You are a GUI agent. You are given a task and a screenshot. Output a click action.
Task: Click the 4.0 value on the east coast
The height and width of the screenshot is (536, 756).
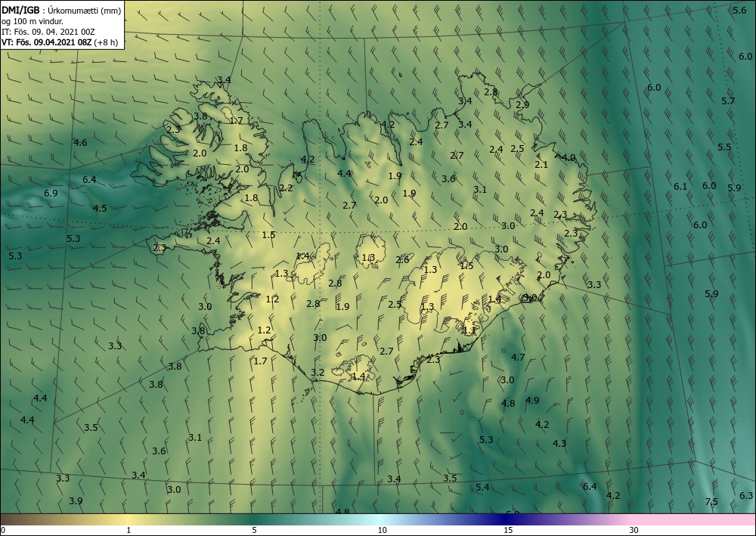569,157
